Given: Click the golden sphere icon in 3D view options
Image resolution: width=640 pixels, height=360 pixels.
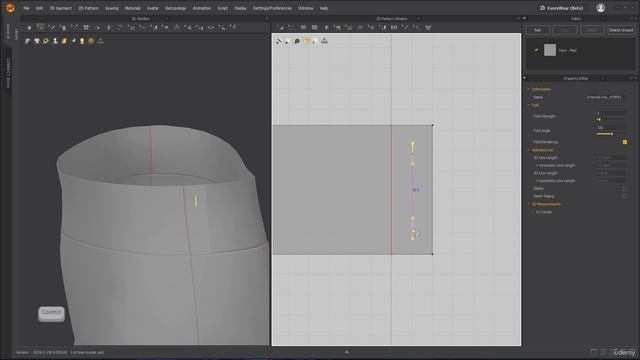Looking at the screenshot, I should [x=91, y=41].
